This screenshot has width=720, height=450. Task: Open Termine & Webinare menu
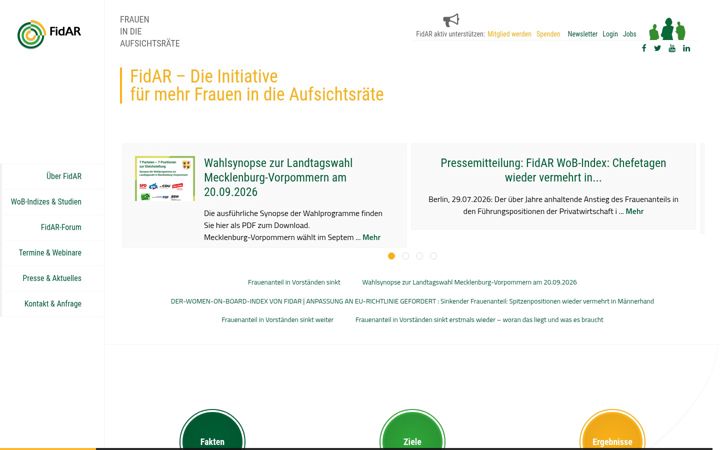click(50, 253)
